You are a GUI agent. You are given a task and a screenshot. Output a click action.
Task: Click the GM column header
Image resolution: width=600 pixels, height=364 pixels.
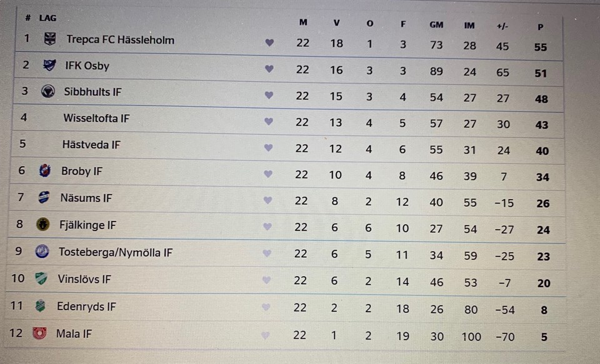tap(436, 25)
